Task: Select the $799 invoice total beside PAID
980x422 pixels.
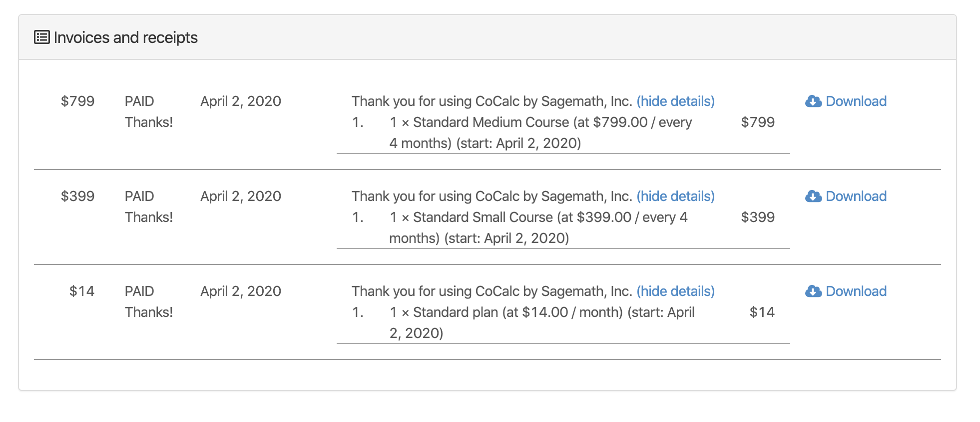Action: 77,101
